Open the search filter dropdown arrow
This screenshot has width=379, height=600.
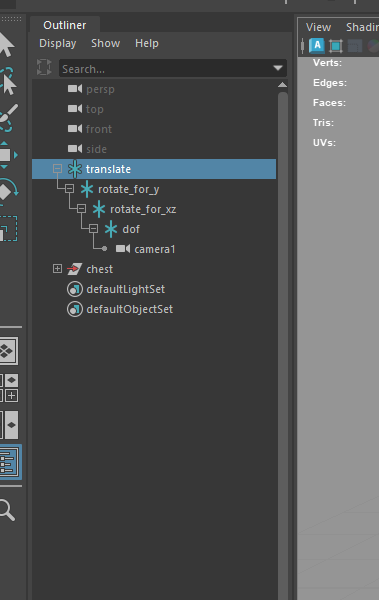[278, 68]
